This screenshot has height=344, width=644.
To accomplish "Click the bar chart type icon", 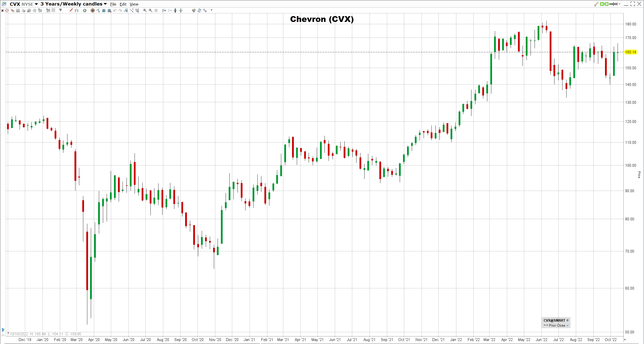I will 77,10.
